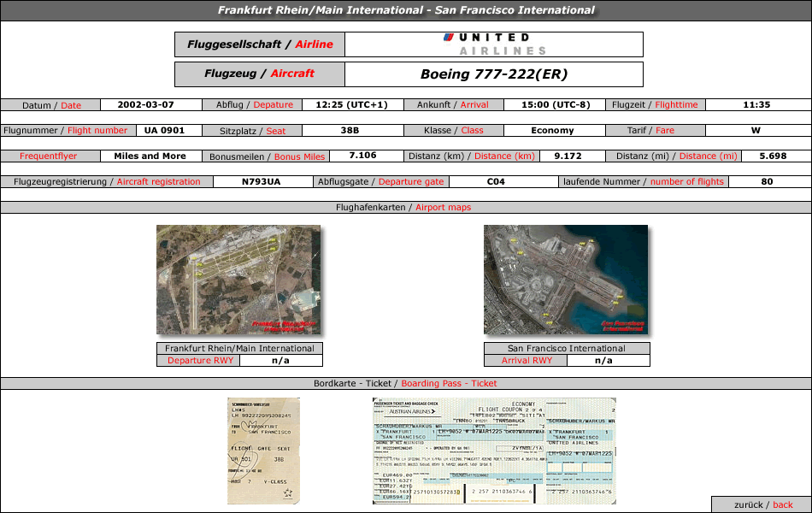Click the flight time value 11:35
The image size is (812, 513).
(756, 104)
